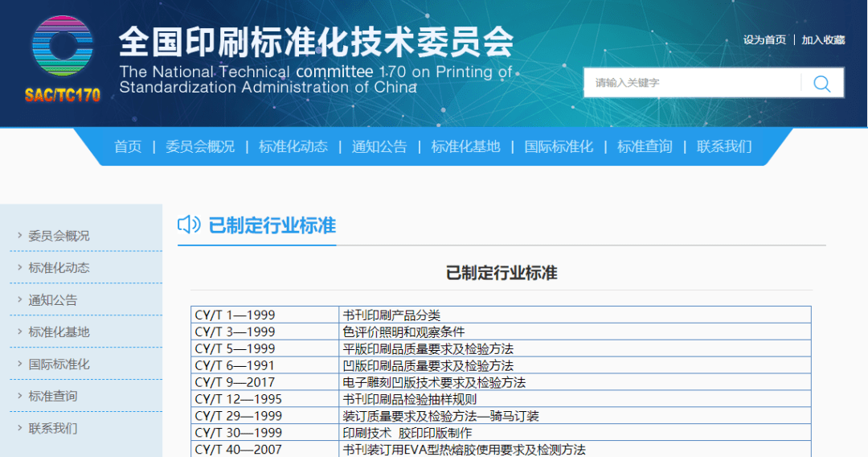Click the chevron before sidebar 联系我们
This screenshot has width=868, height=457.
click(19, 428)
